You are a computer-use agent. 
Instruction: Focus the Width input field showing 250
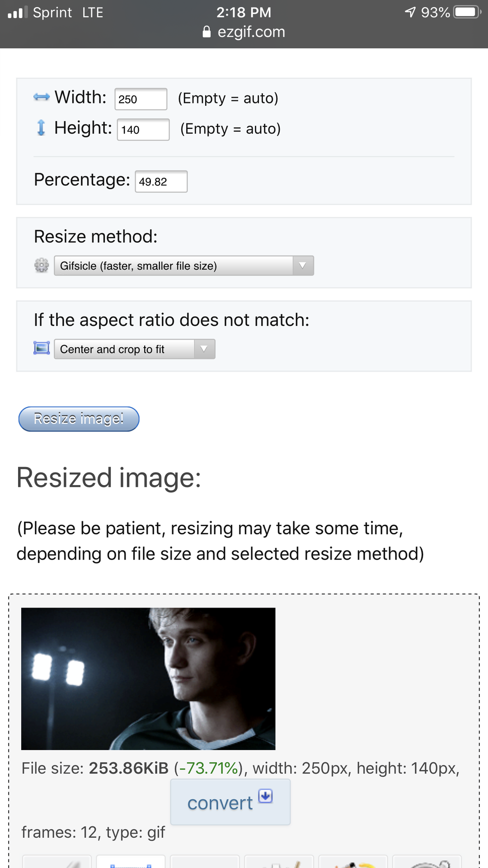[141, 99]
